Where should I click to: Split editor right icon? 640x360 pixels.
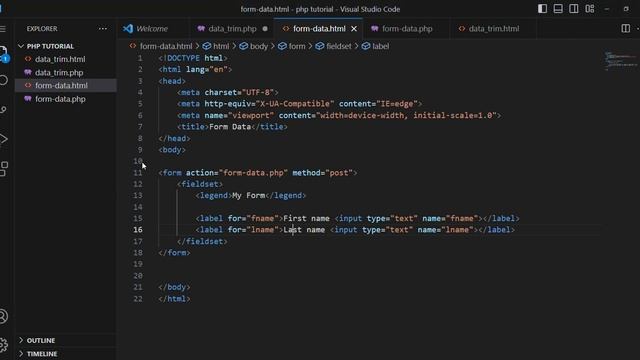(625, 29)
